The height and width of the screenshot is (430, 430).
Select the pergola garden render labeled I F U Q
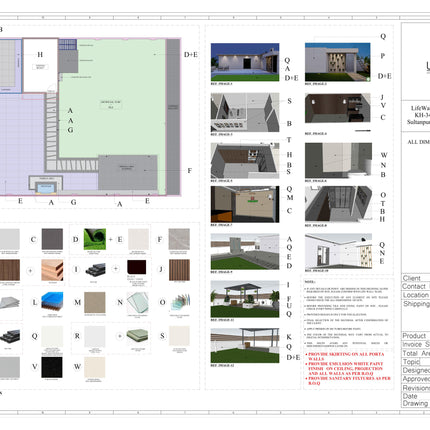pos(245,299)
